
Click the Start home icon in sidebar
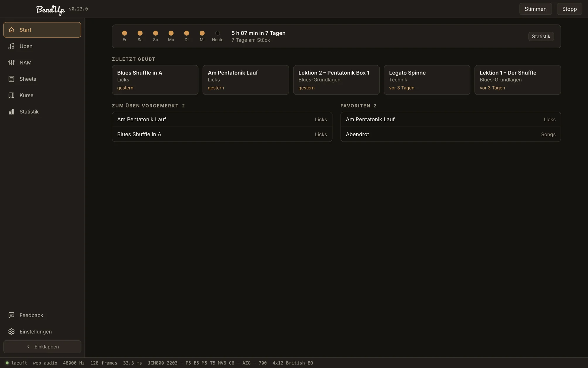pyautogui.click(x=11, y=30)
